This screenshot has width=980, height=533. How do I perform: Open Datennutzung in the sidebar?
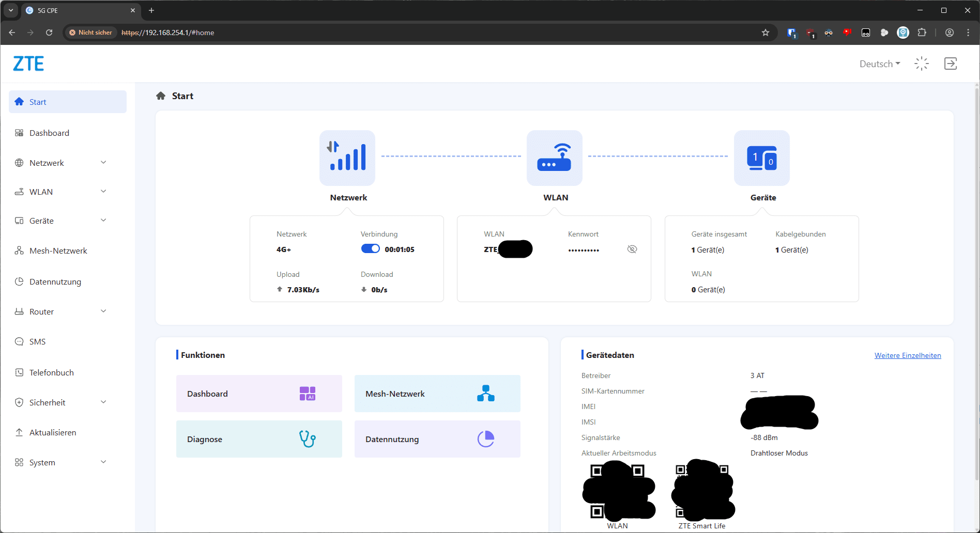68,281
